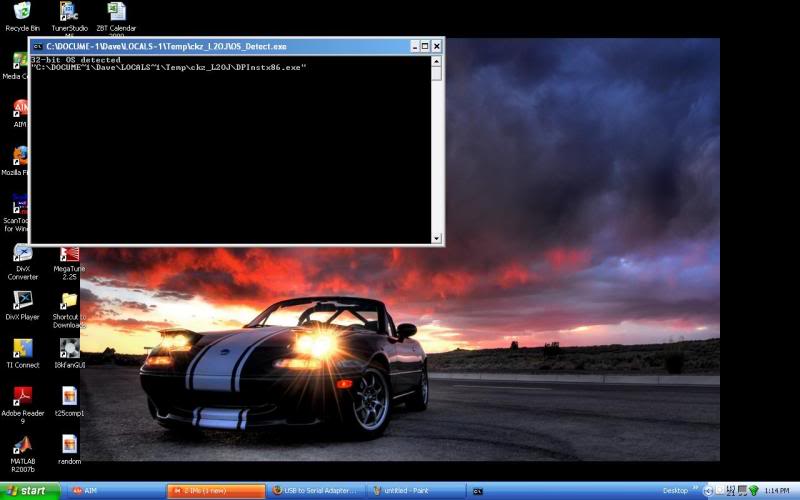The height and width of the screenshot is (500, 800).
Task: Click the green network tray icon
Action: (754, 491)
